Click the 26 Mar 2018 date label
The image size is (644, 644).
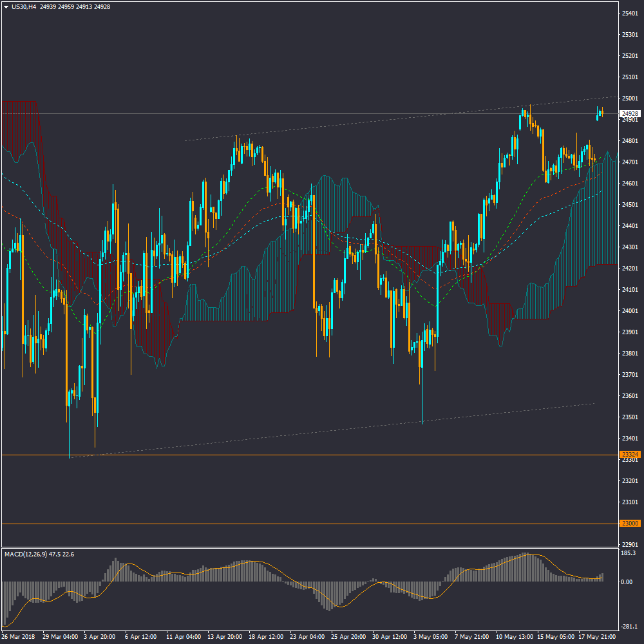point(19,636)
